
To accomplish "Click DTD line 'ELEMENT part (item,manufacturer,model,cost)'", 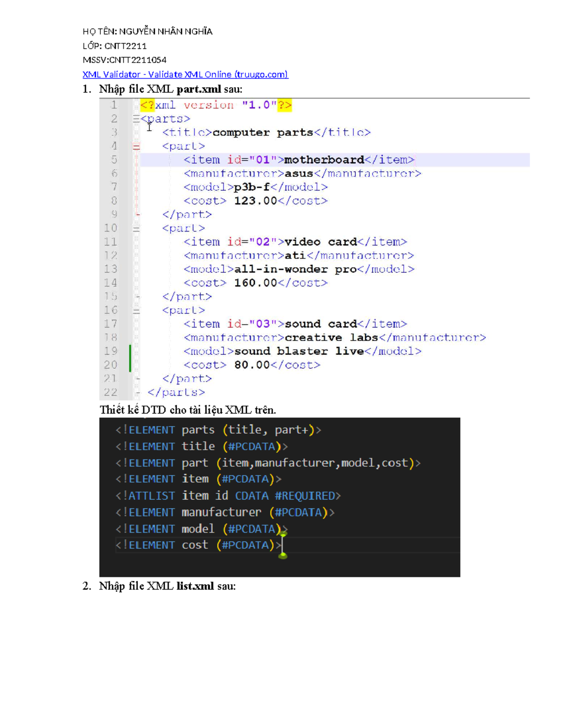I will (x=268, y=463).
